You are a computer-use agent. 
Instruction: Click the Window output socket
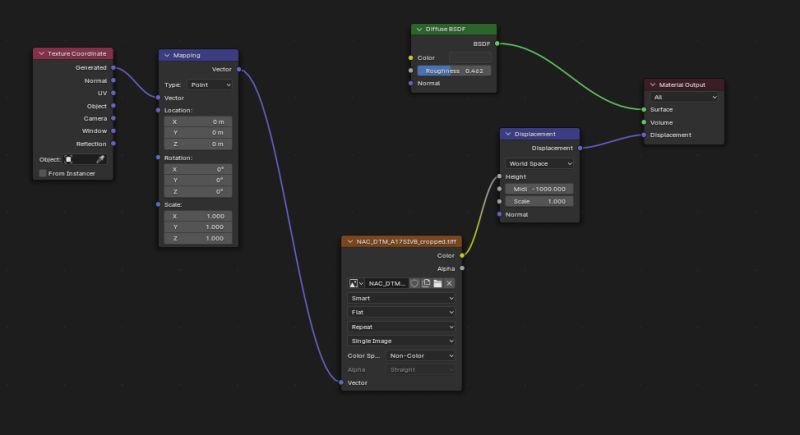coord(113,131)
